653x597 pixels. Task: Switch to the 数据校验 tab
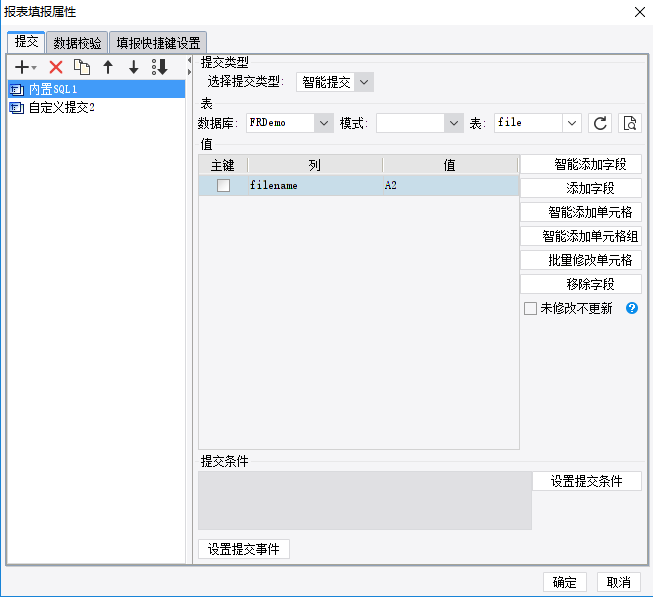pyautogui.click(x=77, y=43)
